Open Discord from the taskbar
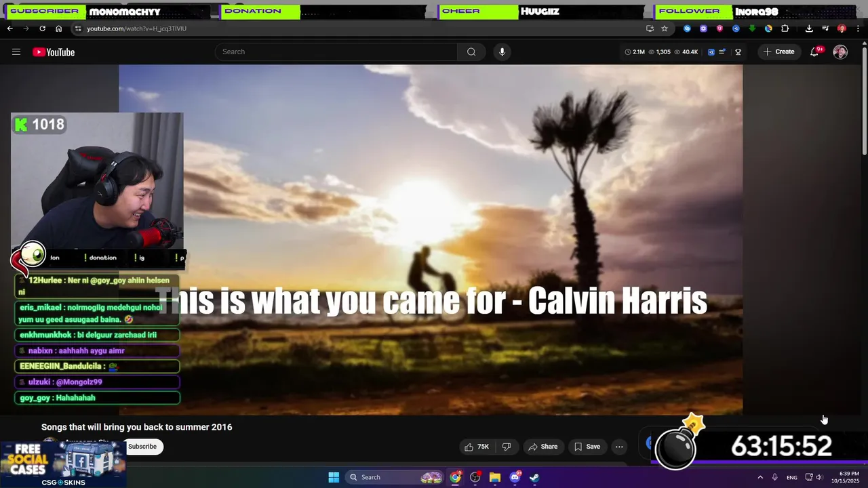The height and width of the screenshot is (488, 868). (x=515, y=477)
